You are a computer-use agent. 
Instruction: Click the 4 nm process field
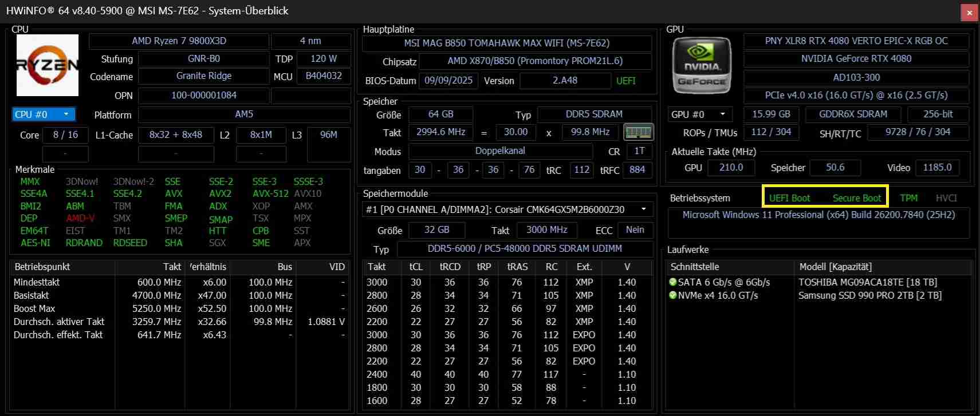310,41
